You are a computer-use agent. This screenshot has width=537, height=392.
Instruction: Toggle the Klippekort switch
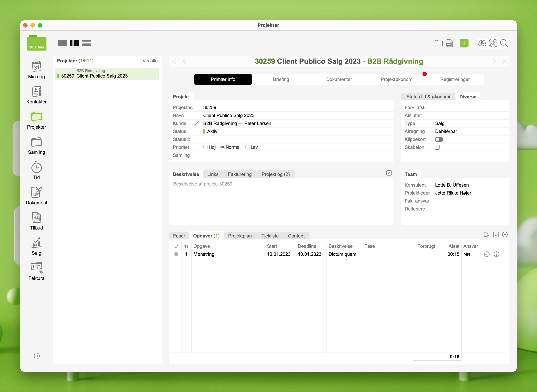point(439,139)
